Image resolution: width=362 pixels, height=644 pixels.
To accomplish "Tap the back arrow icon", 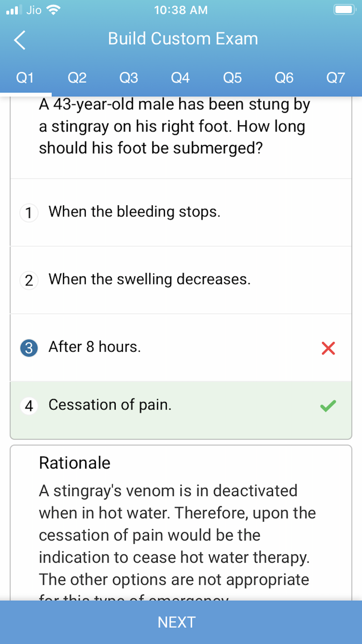I will pos(20,40).
